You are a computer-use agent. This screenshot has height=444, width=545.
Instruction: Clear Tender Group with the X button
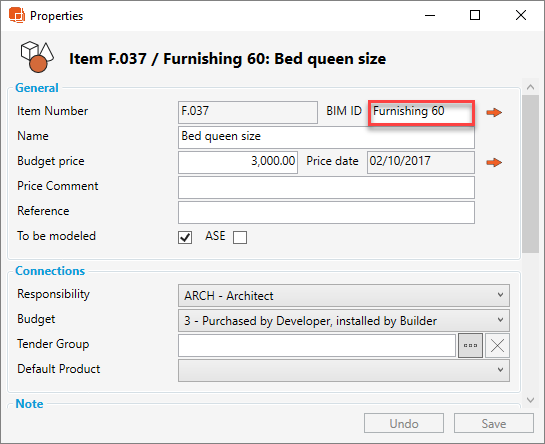[497, 346]
